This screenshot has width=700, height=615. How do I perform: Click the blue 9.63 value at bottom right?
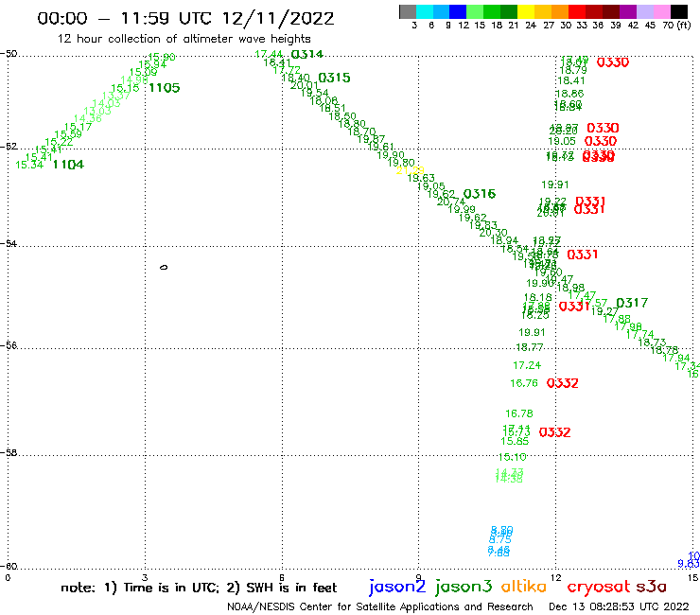[x=689, y=564]
